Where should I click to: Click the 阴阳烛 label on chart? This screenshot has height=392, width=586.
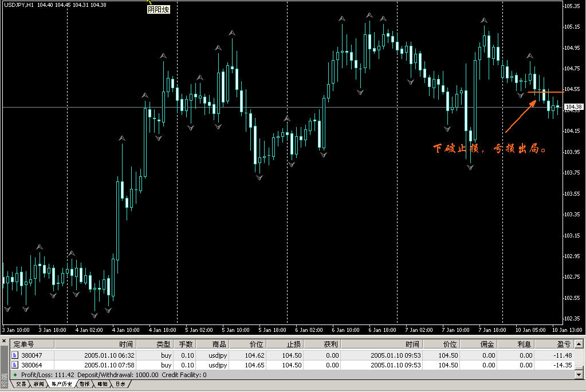click(x=159, y=10)
